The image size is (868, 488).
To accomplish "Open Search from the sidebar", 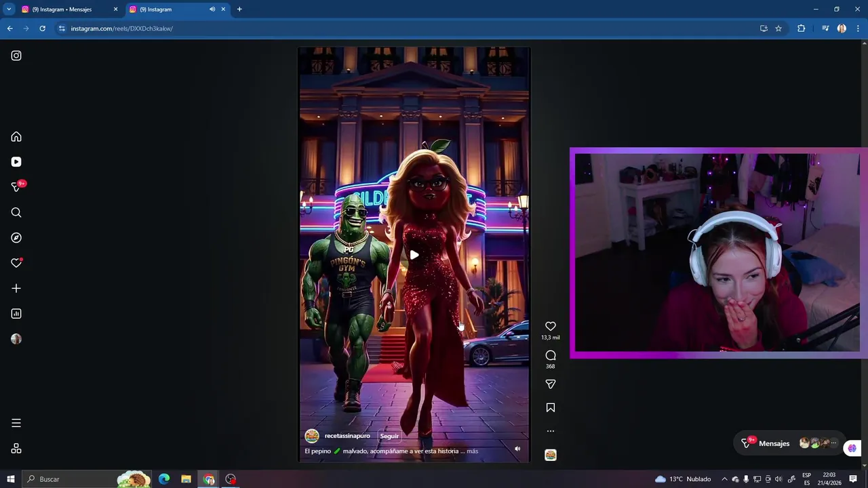I will point(16,213).
